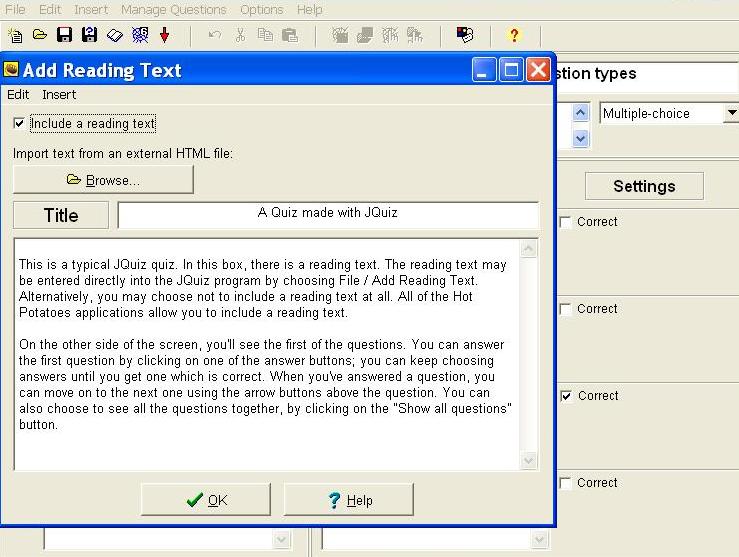Click the Paste clipboard icon

(290, 35)
